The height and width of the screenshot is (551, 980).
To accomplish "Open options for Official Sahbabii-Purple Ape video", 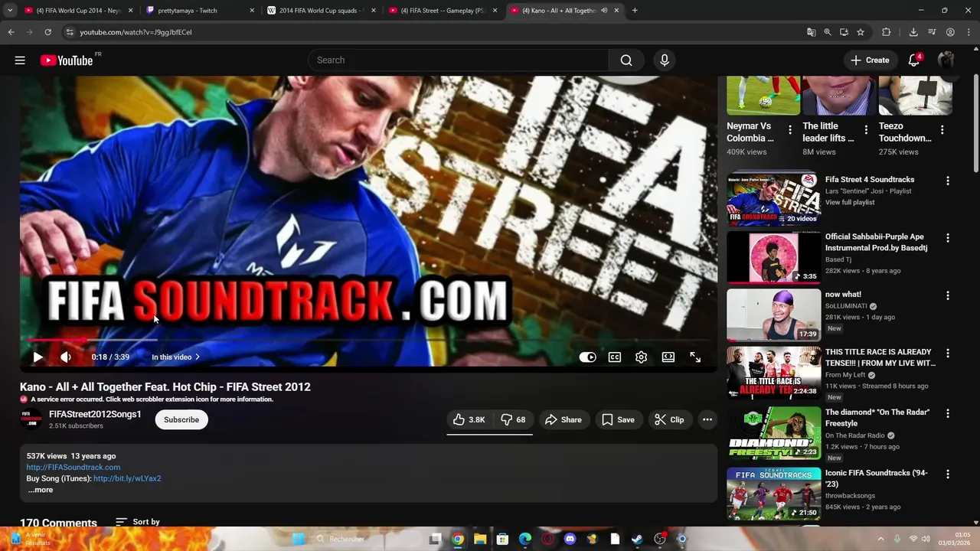I will coord(948,239).
